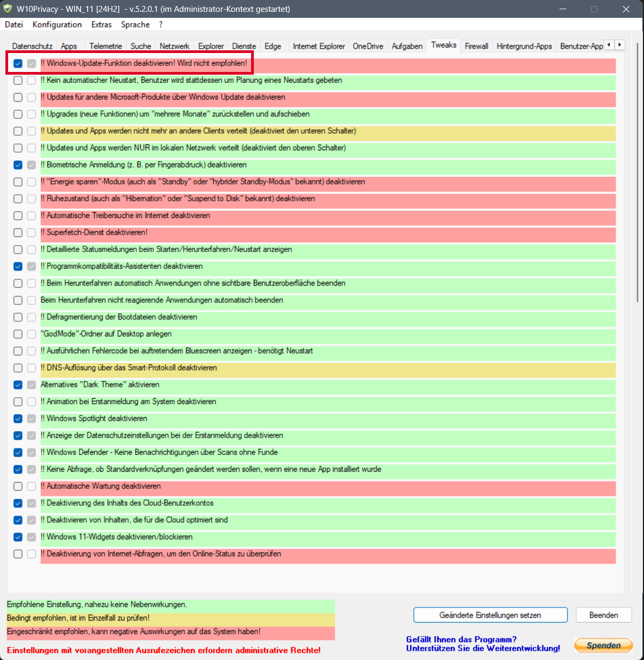Uncheck Windows-Update-Funktion deaktivieren checkbox
This screenshot has height=660, width=644.
(18, 63)
